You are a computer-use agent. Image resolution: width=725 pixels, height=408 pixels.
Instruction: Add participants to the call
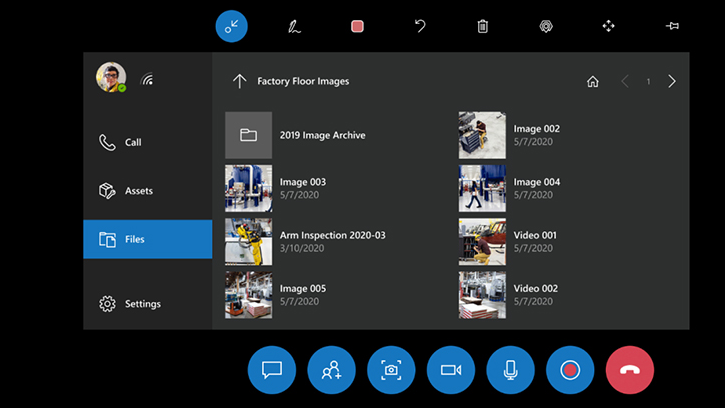click(x=332, y=370)
